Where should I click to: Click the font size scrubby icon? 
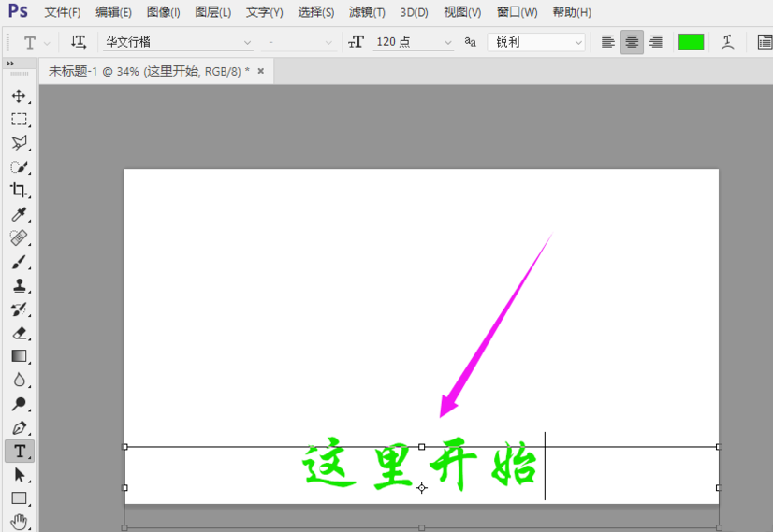click(356, 42)
